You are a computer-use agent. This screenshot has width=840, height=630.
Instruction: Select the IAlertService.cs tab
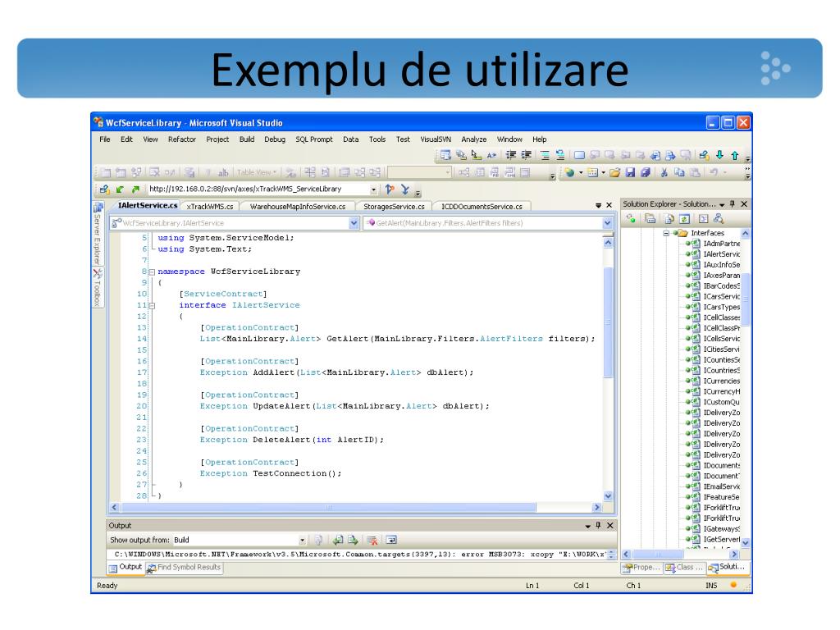click(x=148, y=205)
